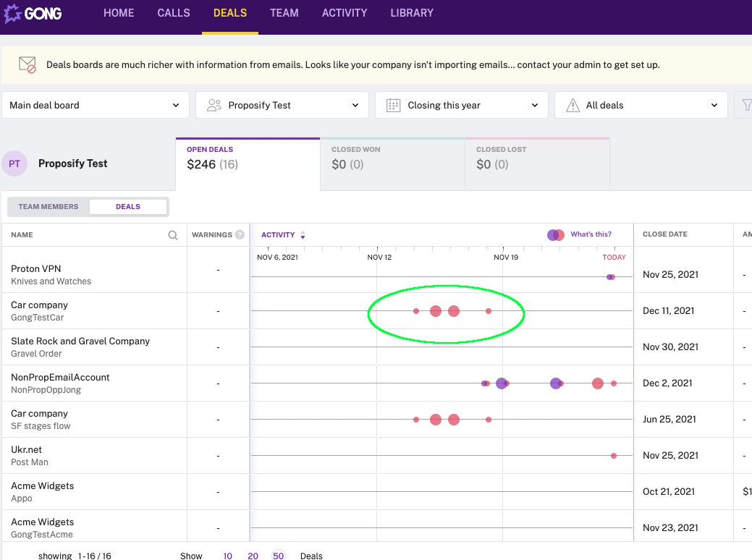Open the All deals warnings dropdown

[641, 105]
